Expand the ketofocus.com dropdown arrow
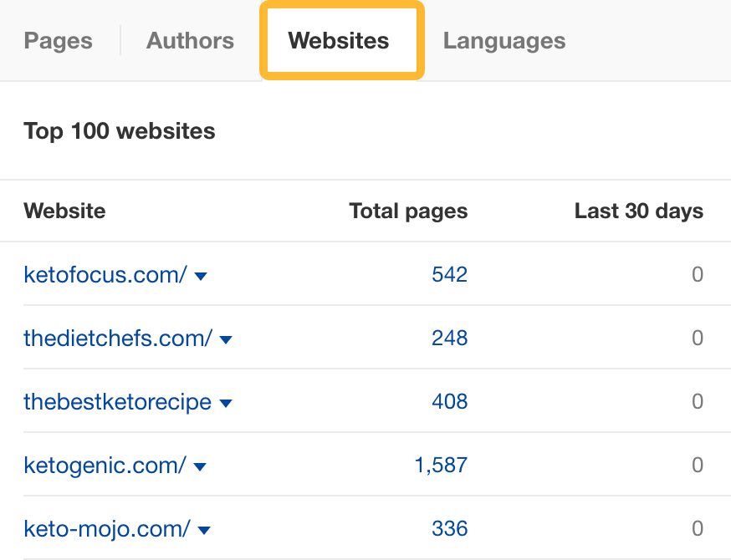This screenshot has height=560, width=731. pos(200,275)
